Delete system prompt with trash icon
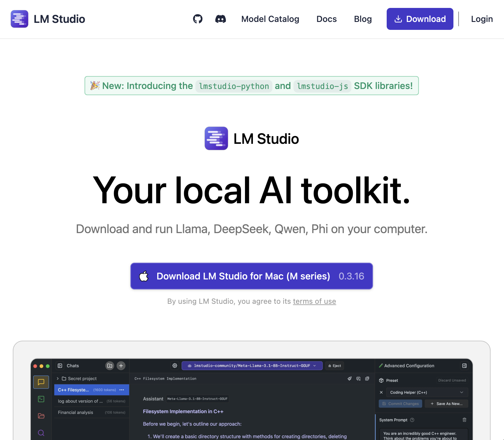The image size is (504, 440). 464,420
